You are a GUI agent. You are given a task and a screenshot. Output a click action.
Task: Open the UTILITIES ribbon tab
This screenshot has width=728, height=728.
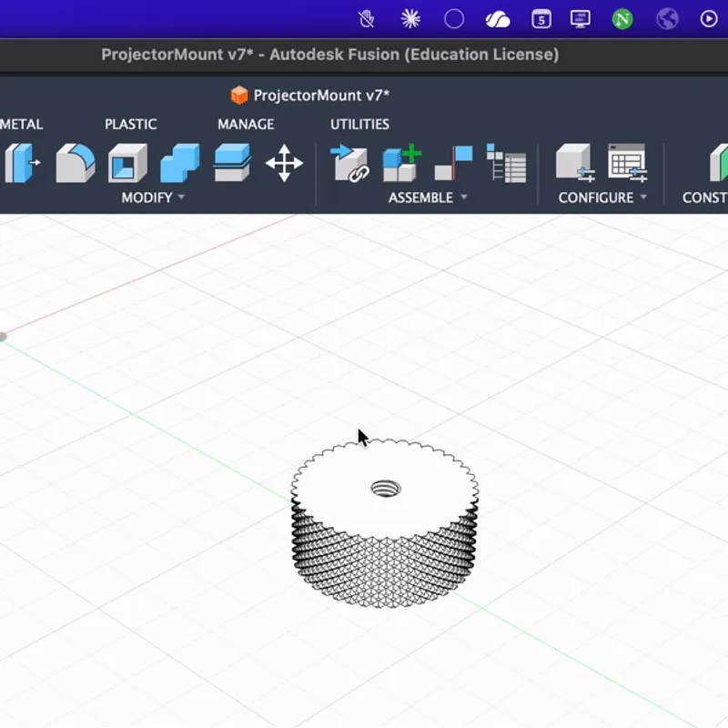(359, 124)
